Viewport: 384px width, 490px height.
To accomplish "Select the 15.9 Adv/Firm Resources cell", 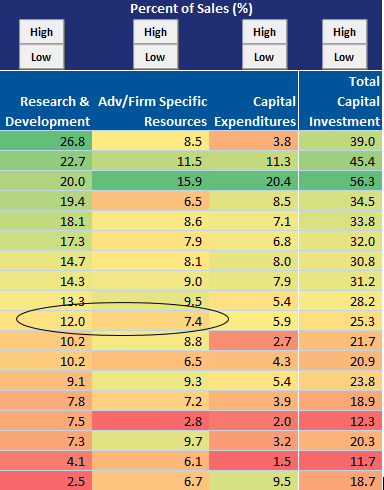I will tap(151, 181).
